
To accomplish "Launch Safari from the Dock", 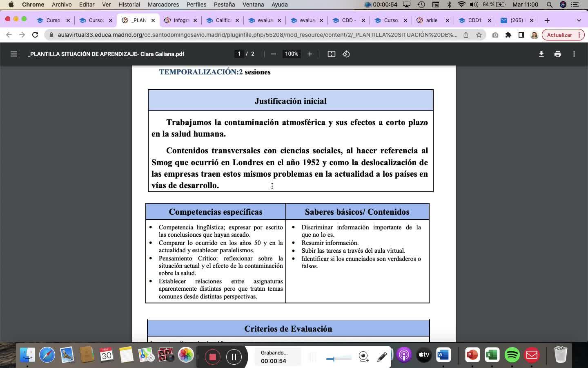I will point(47,355).
